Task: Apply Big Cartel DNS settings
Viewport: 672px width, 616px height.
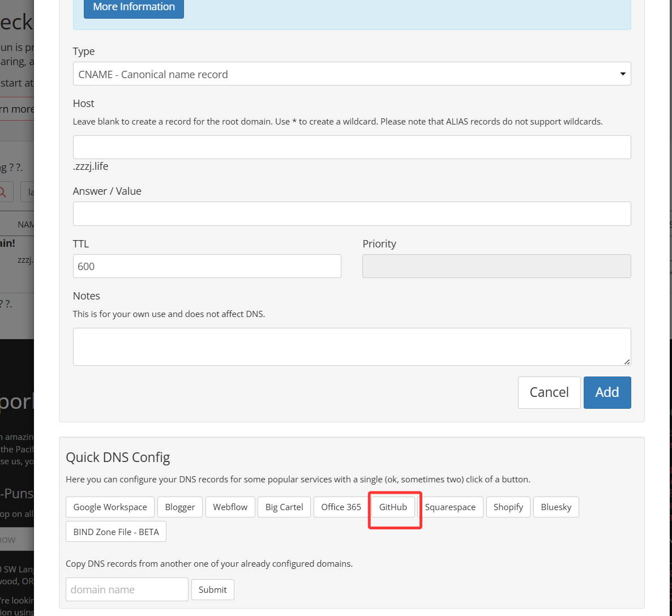Action: click(x=284, y=507)
